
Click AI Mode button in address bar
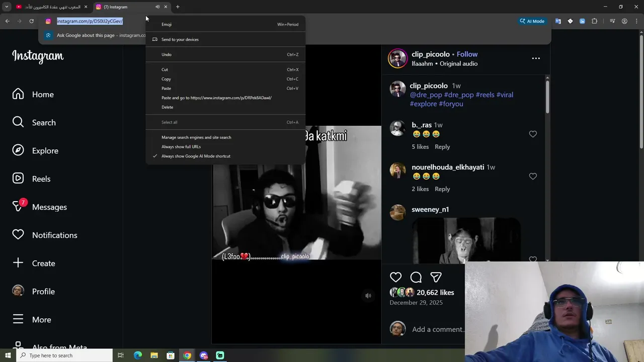532,21
